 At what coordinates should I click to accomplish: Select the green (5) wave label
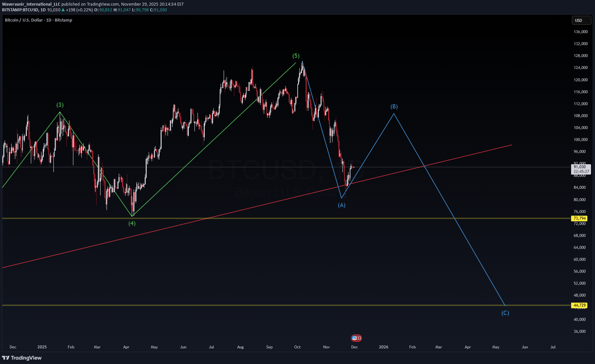[x=296, y=56]
